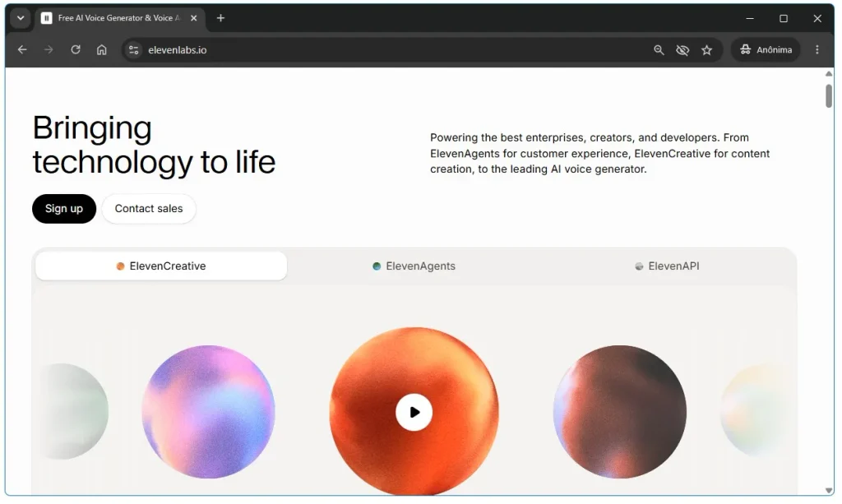
Task: Maximize the browser window
Action: pyautogui.click(x=784, y=18)
